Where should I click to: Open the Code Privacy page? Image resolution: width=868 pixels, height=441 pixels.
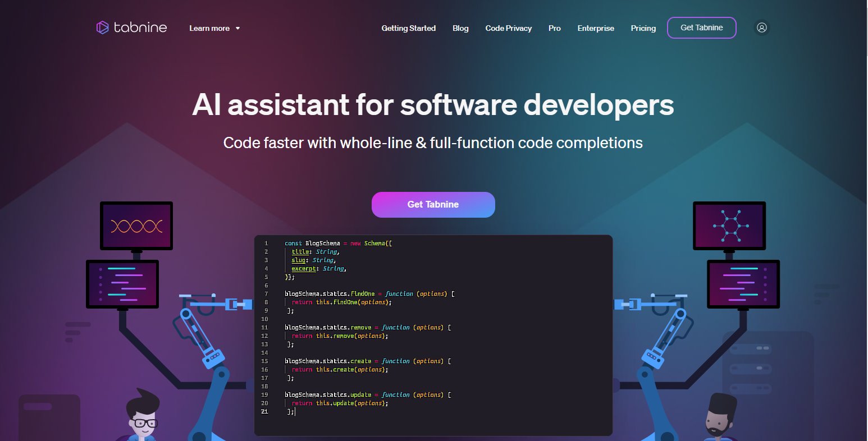(508, 28)
